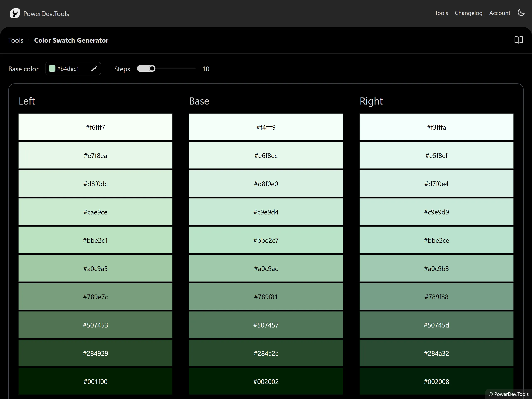Click the Tools breadcrumb link

16,40
